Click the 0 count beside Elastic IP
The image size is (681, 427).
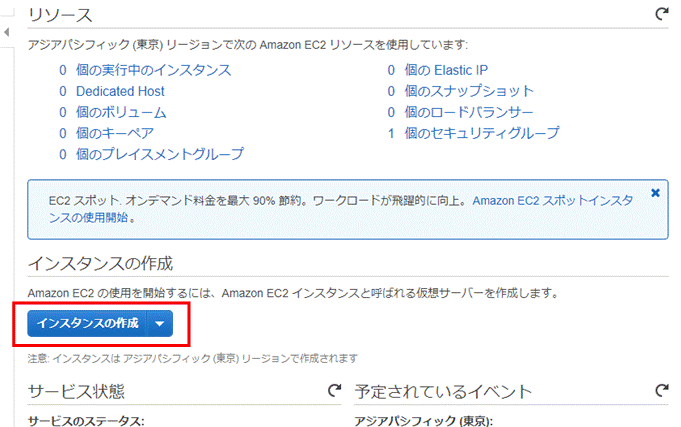391,70
